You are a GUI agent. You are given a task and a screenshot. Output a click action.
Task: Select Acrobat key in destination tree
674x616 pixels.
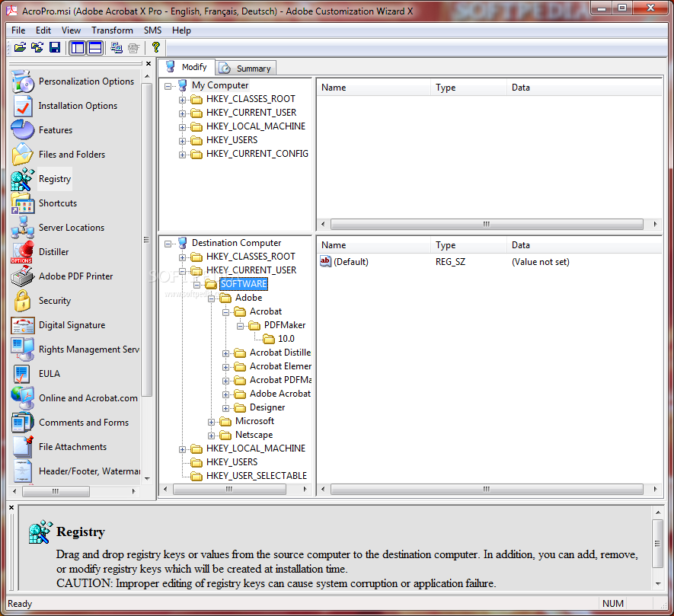tap(265, 311)
